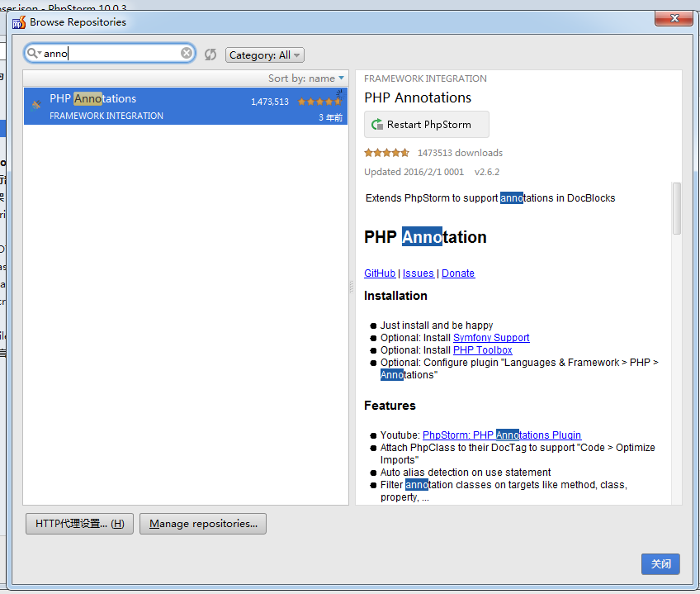Clear the search field with X icon
Viewport: 700px width, 594px height.
(x=187, y=53)
